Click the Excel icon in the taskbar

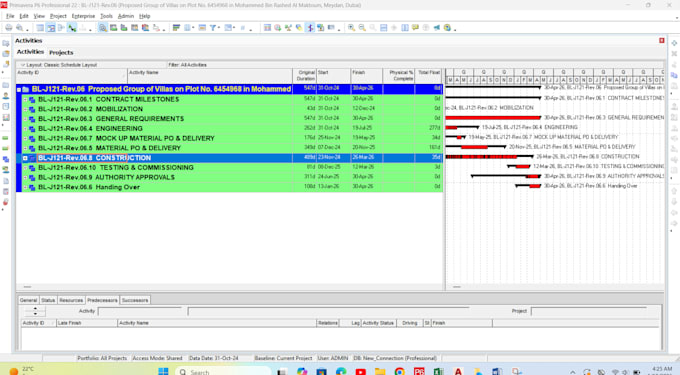(438, 372)
